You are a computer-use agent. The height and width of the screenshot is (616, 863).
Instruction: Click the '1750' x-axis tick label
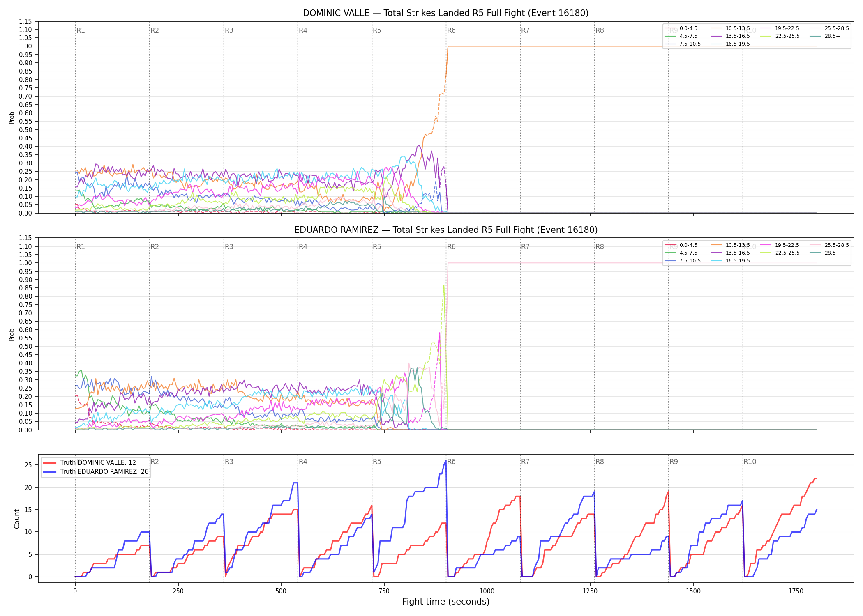point(796,591)
